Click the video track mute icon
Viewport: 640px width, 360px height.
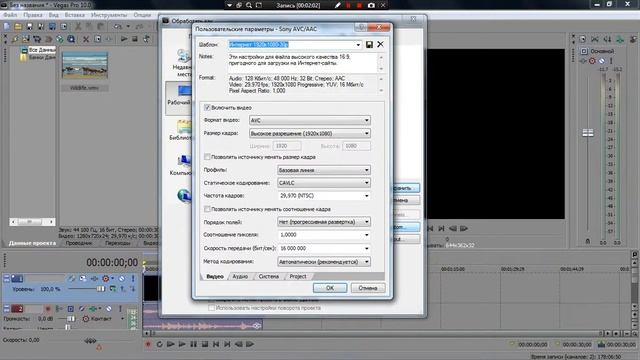pyautogui.click(x=122, y=279)
